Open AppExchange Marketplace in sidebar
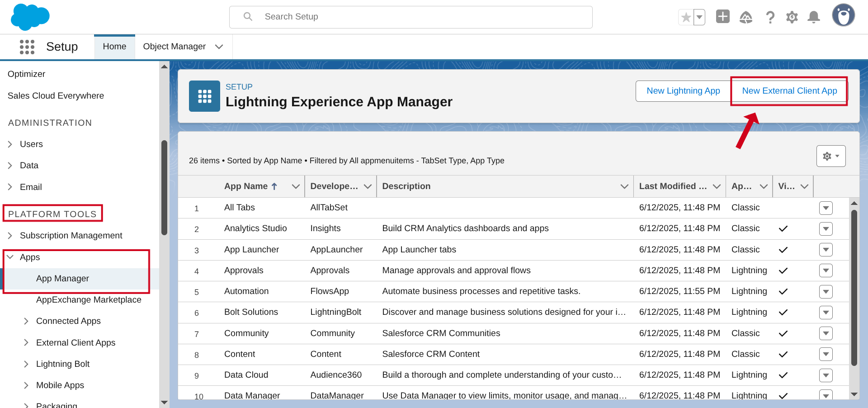 (x=89, y=300)
